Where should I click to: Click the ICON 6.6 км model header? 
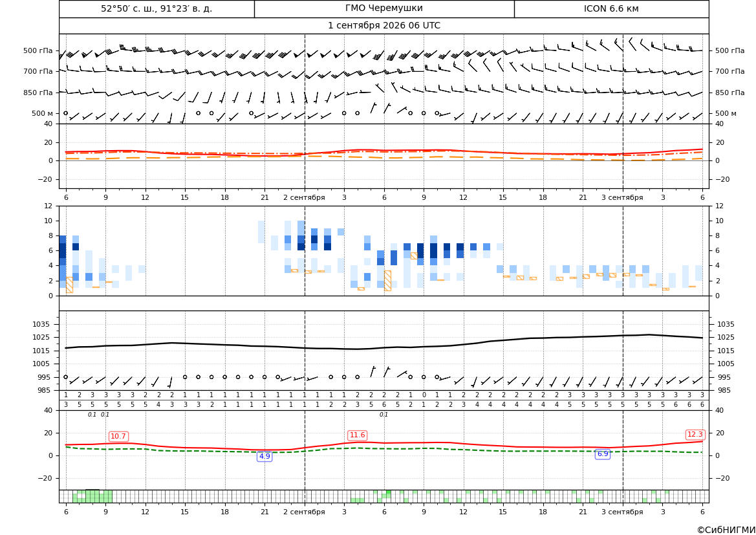click(x=611, y=8)
